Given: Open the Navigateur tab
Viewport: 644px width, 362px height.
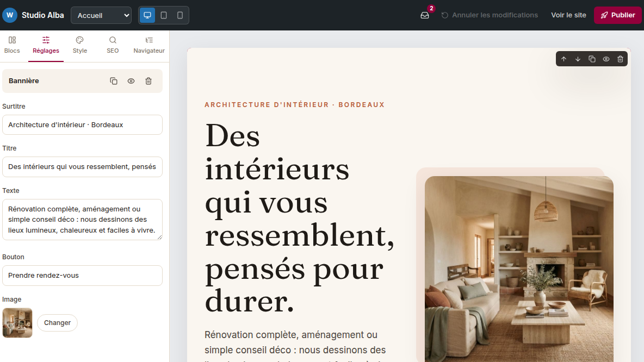Looking at the screenshot, I should (x=149, y=45).
